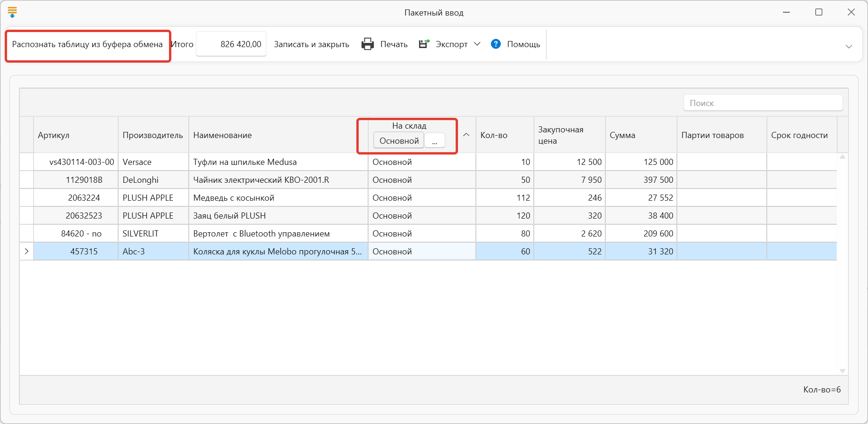
Task: Click quantity cell 60
Action: pos(505,251)
